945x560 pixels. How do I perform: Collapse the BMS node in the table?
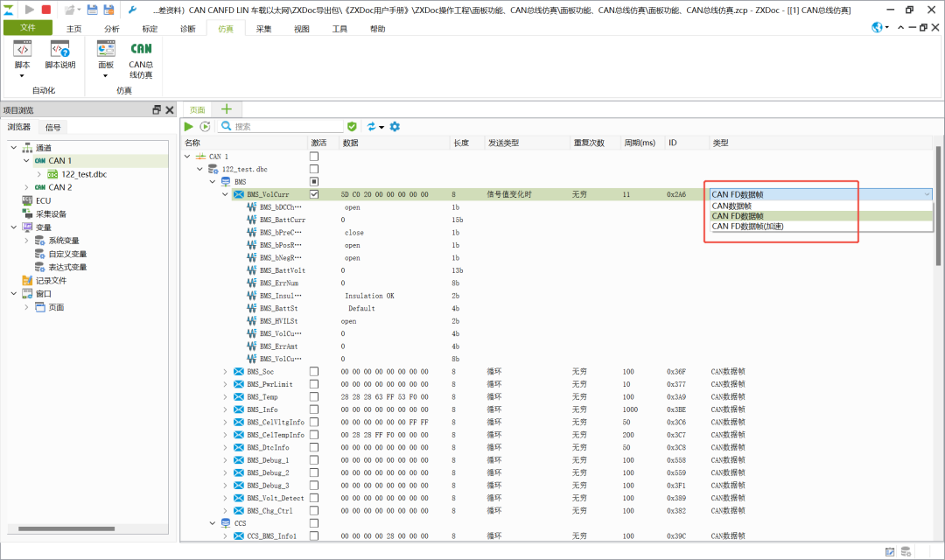tap(213, 181)
